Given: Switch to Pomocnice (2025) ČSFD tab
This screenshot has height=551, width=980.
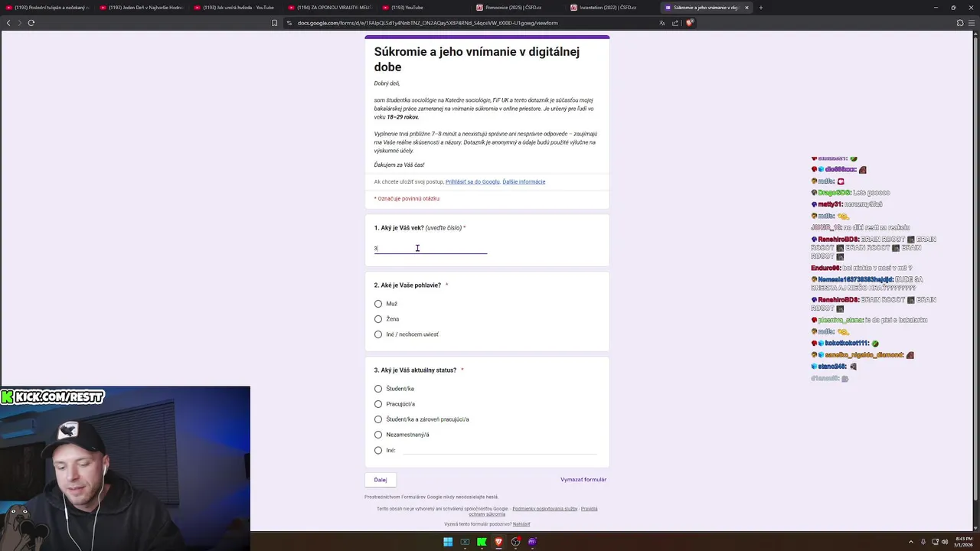Looking at the screenshot, I should (x=518, y=8).
